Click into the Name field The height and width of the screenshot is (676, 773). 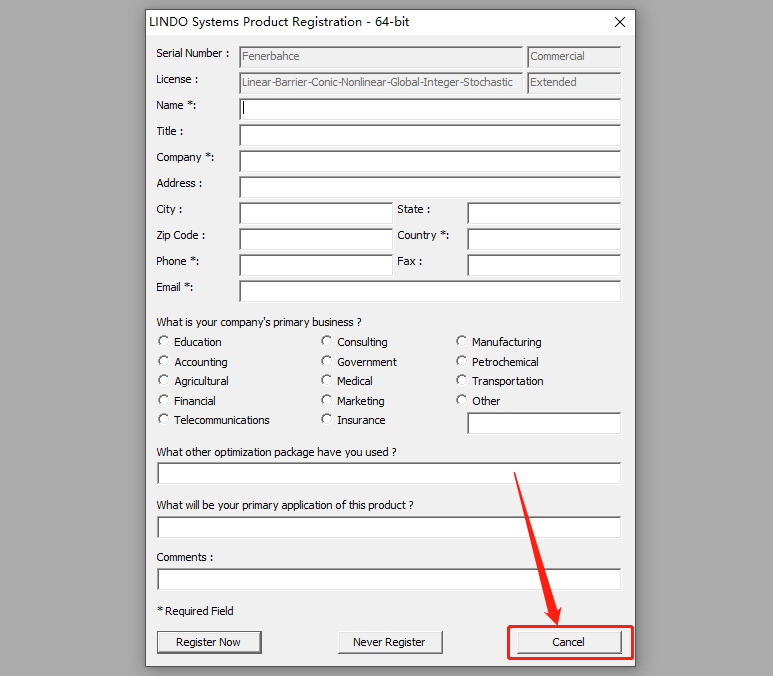pos(430,109)
